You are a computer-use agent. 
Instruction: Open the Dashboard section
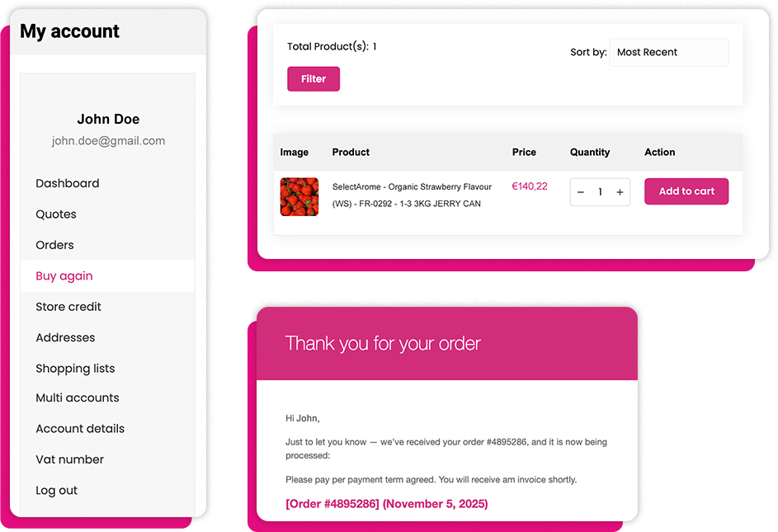[x=68, y=183]
